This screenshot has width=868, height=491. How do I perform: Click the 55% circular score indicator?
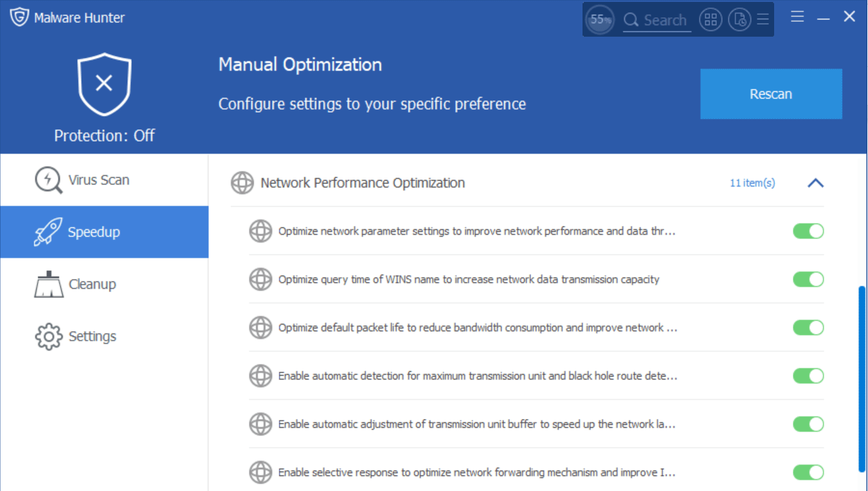pos(599,20)
